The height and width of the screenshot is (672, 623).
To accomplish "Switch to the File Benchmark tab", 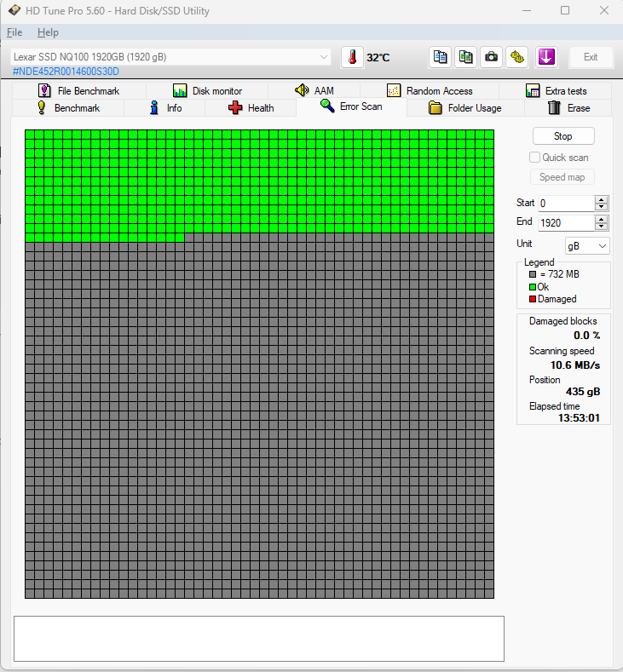I will coord(79,91).
